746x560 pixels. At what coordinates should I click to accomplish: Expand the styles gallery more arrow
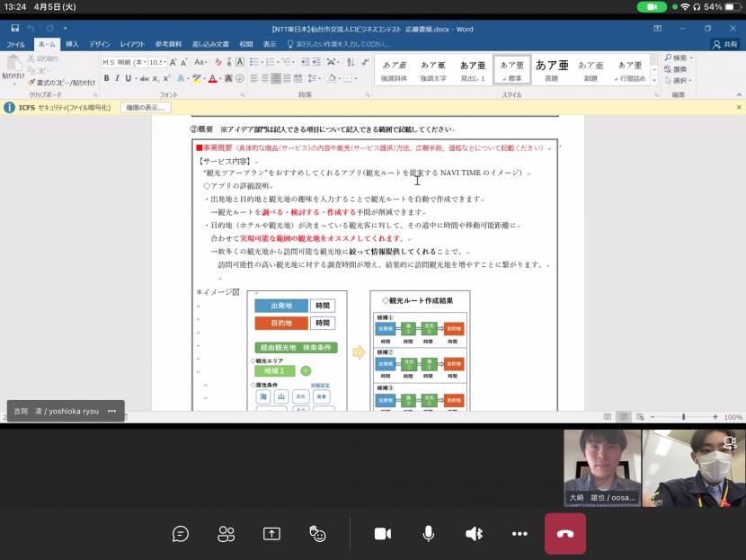pyautogui.click(x=654, y=80)
